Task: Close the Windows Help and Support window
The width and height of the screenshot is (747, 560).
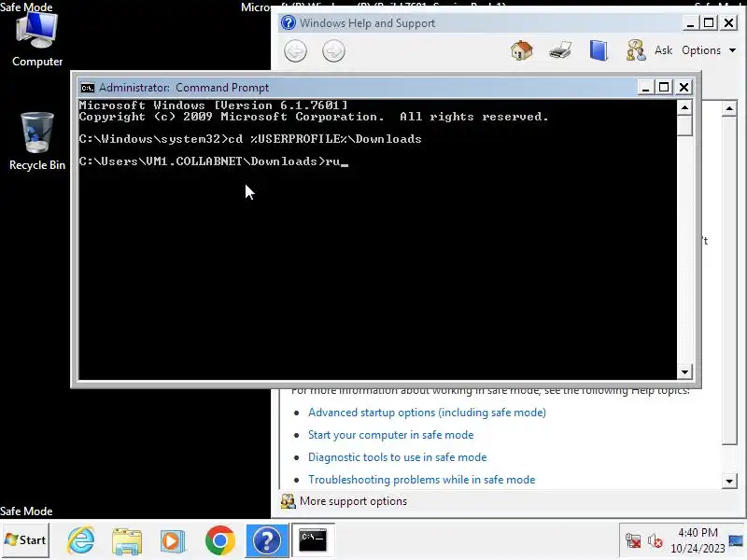Action: pos(729,22)
